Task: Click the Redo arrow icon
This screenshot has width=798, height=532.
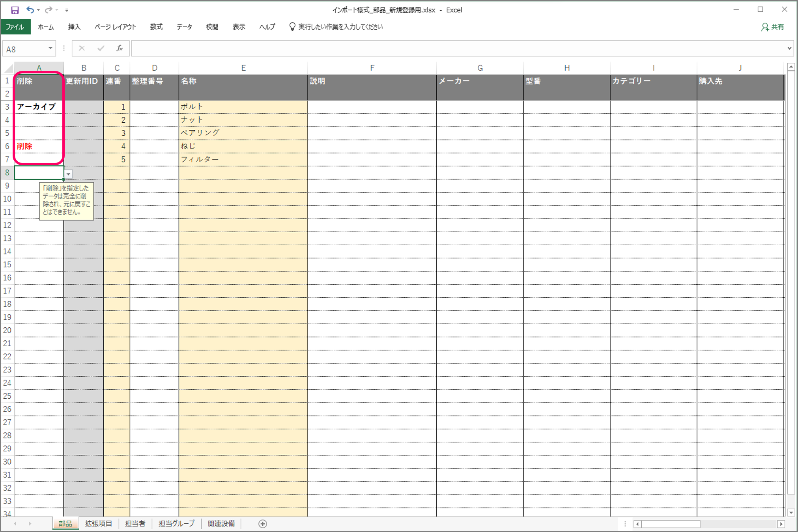Action: click(x=49, y=10)
